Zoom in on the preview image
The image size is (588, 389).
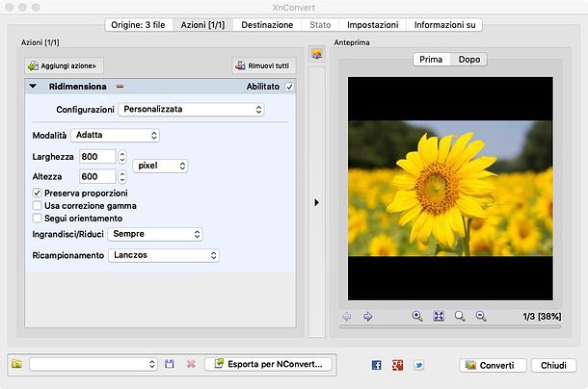pyautogui.click(x=417, y=316)
